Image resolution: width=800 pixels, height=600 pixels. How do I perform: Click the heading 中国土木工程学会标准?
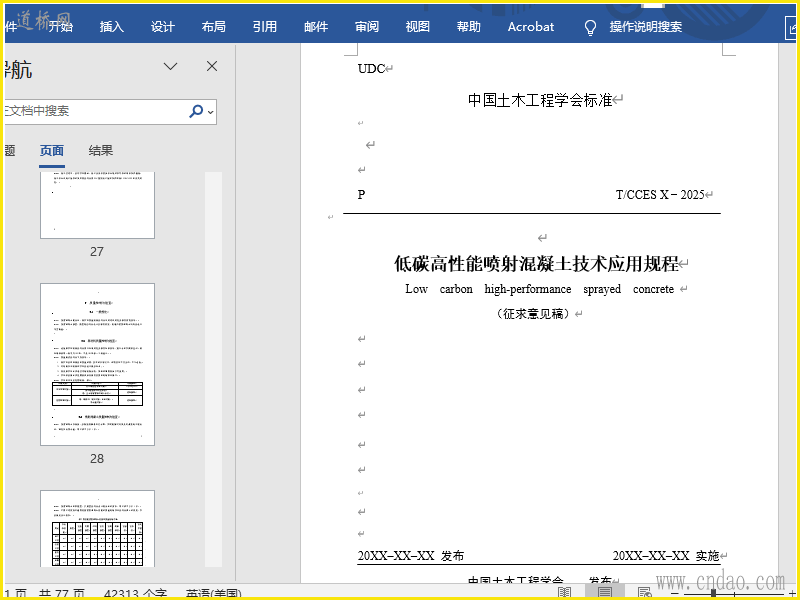point(540,99)
